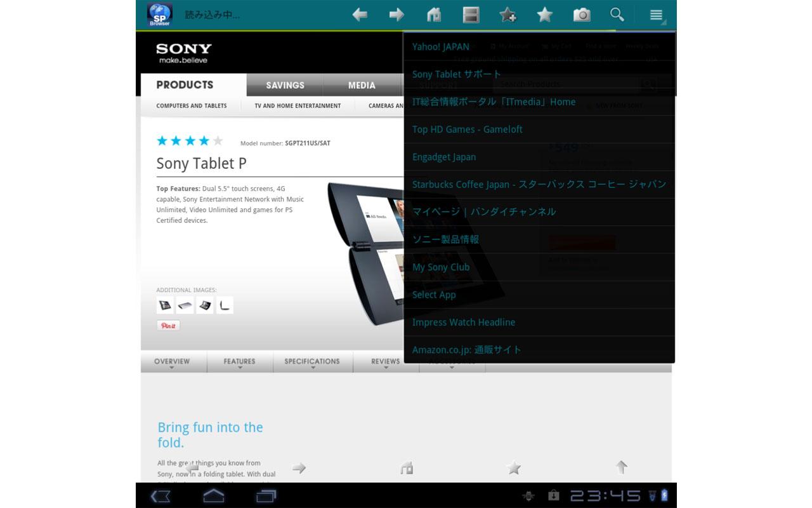Toggle the split-screen view icon

(471, 15)
